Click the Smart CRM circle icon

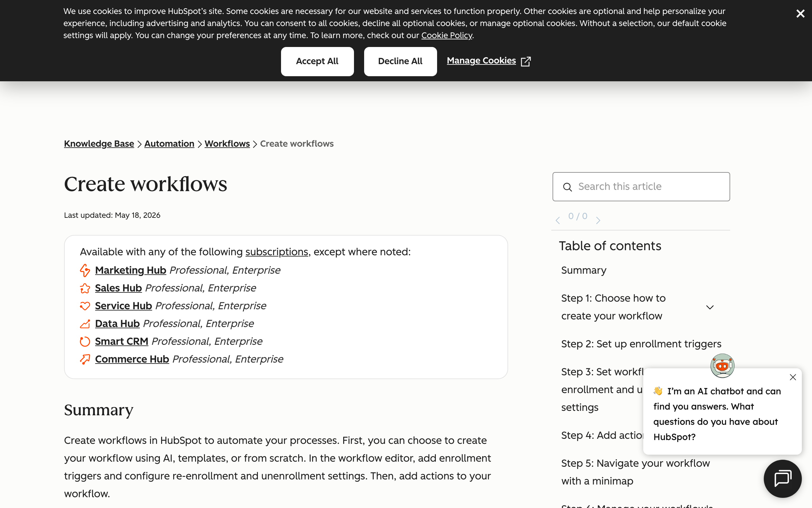pyautogui.click(x=85, y=342)
